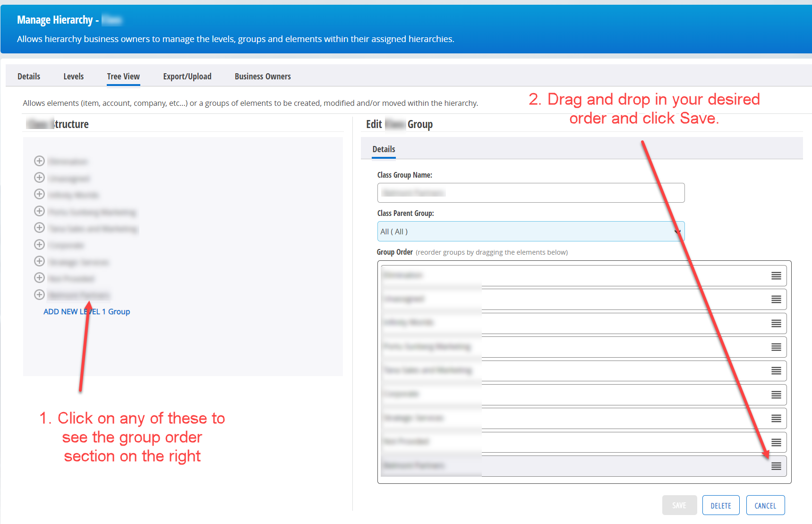This screenshot has width=812, height=524.
Task: Expand the third group in the tree structure
Action: 39,194
